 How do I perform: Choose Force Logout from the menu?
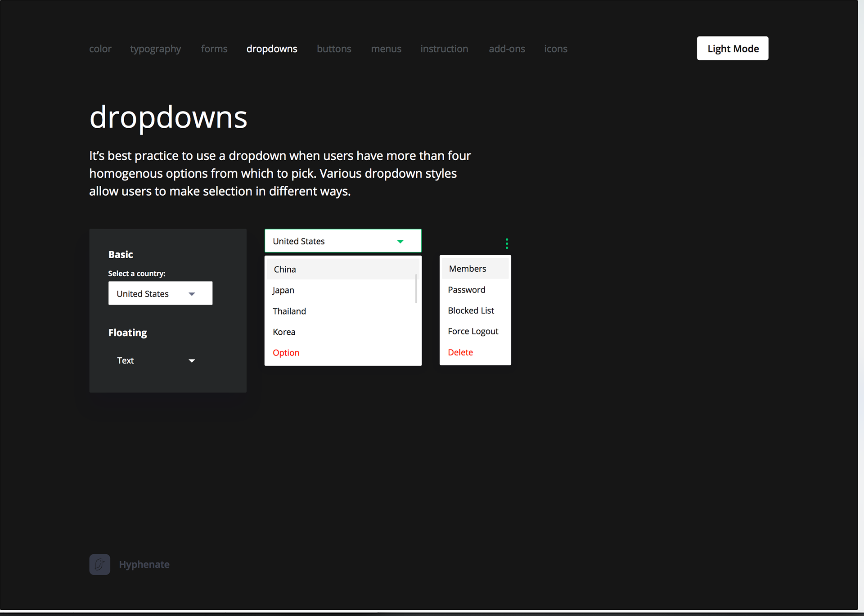(473, 331)
